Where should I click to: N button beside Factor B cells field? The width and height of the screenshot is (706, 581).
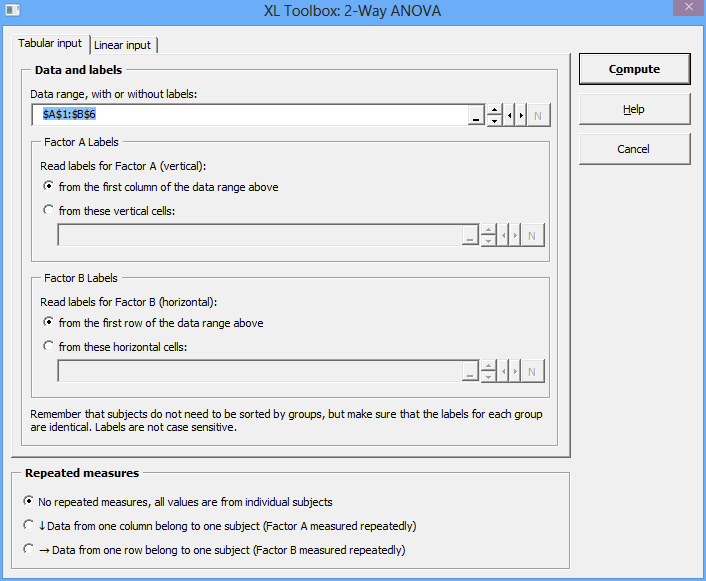click(532, 372)
